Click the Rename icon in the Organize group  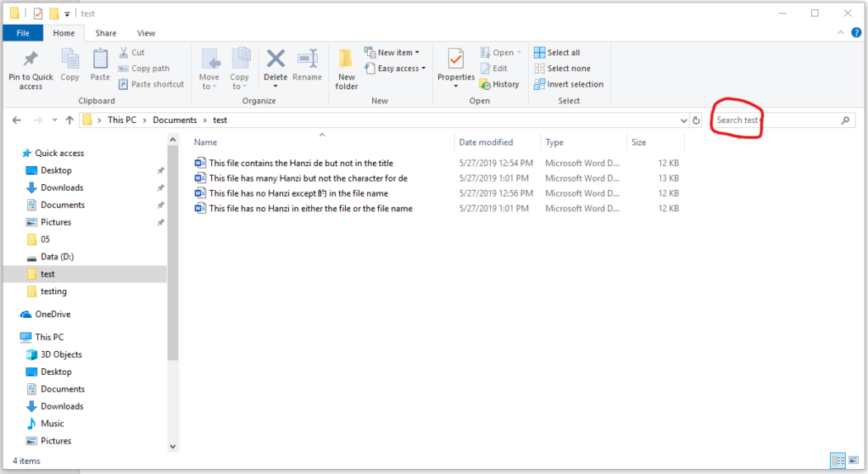tap(307, 59)
